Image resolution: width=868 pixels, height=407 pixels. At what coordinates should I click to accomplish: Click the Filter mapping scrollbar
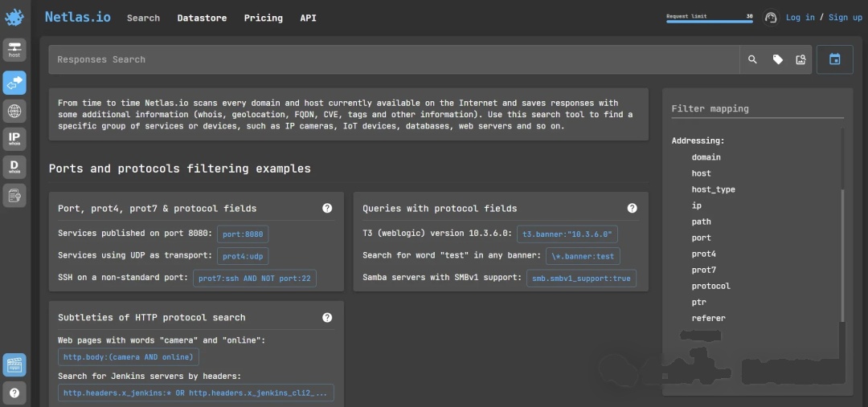[x=843, y=254]
